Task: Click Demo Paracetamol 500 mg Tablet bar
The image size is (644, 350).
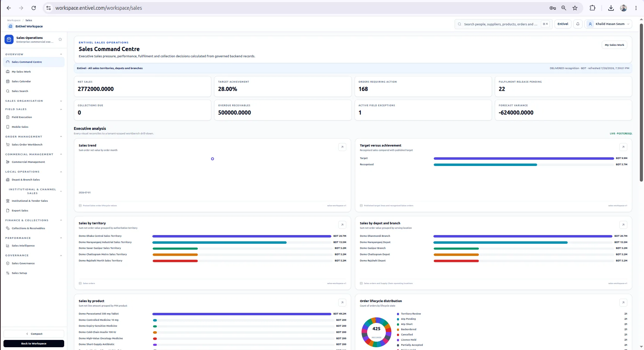Action: click(x=241, y=314)
